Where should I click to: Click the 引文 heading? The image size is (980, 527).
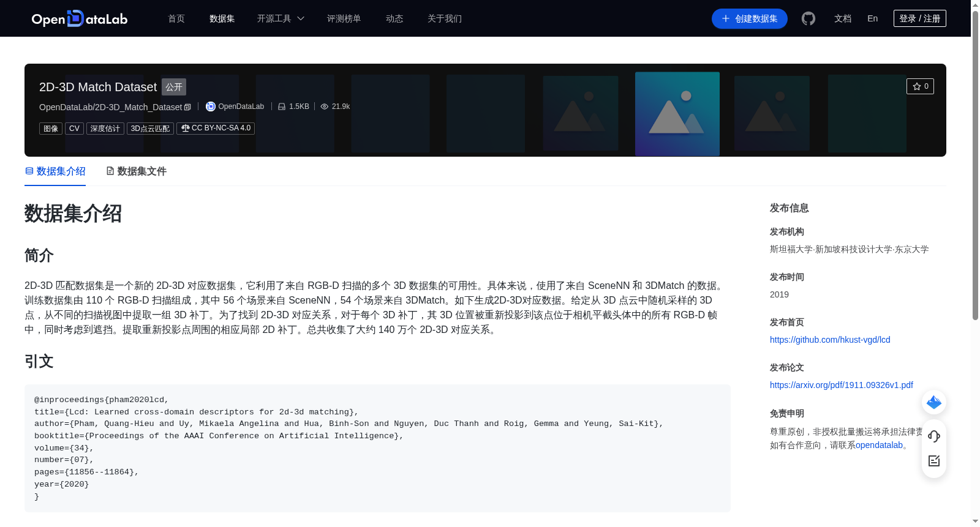point(39,361)
